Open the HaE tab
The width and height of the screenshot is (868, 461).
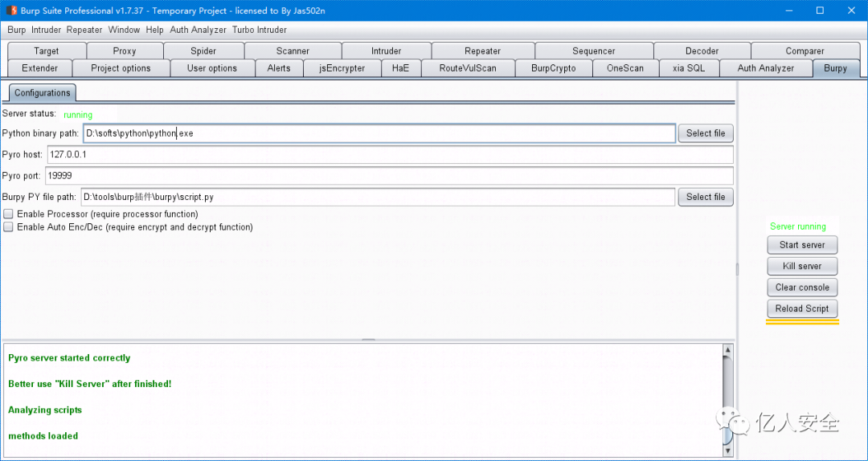point(401,68)
